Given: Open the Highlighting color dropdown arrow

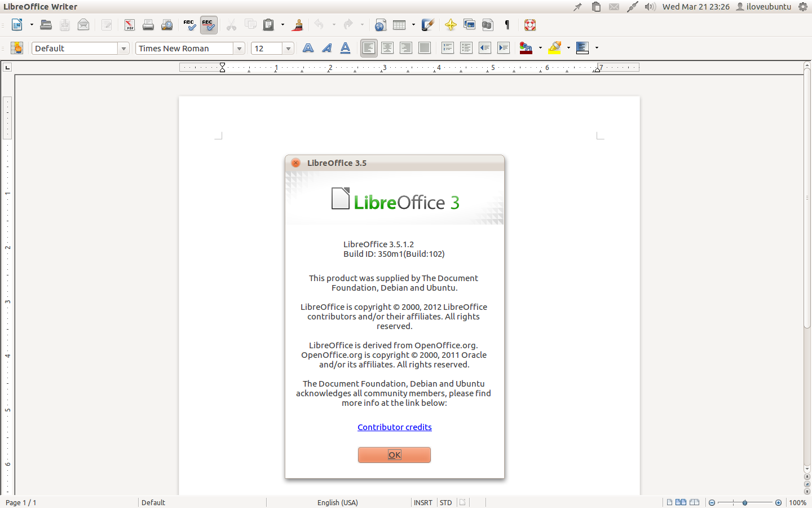Looking at the screenshot, I should [568, 48].
